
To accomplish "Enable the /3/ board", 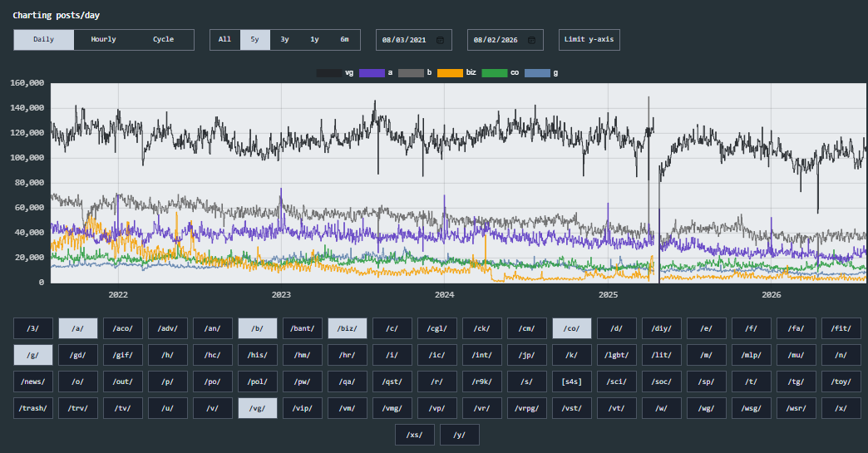I will pos(33,328).
